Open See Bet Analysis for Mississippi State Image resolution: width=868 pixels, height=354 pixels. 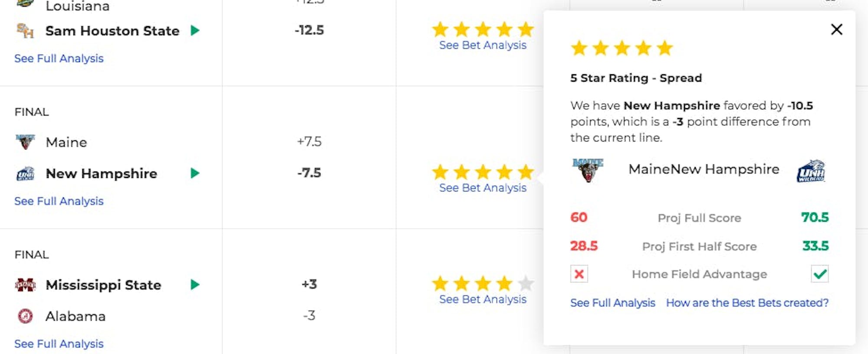pos(483,299)
